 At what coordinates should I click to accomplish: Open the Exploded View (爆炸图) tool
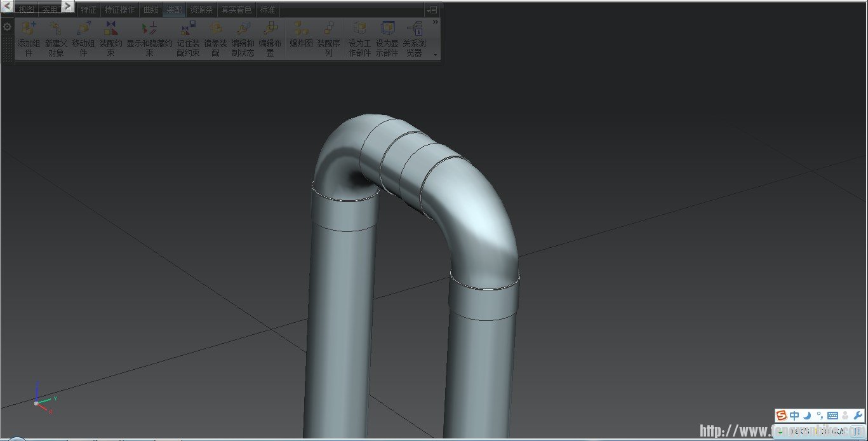click(x=302, y=29)
